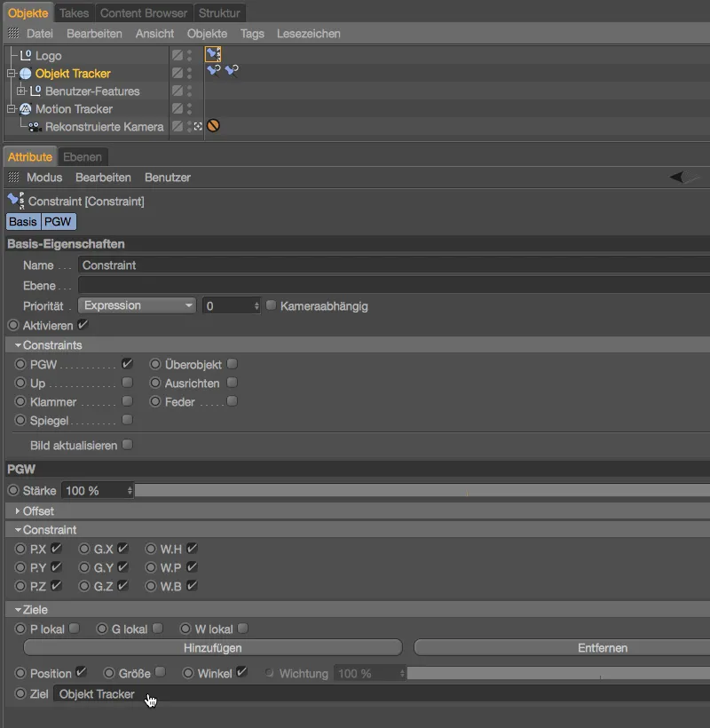
Task: Click the Rekonstruierte Kamera camera icon
Action: click(x=35, y=127)
